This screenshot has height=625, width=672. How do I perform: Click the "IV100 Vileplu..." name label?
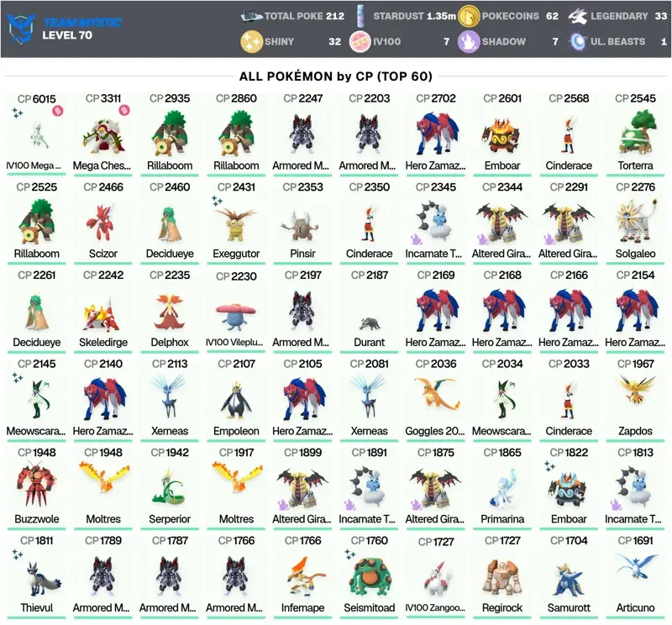(234, 342)
